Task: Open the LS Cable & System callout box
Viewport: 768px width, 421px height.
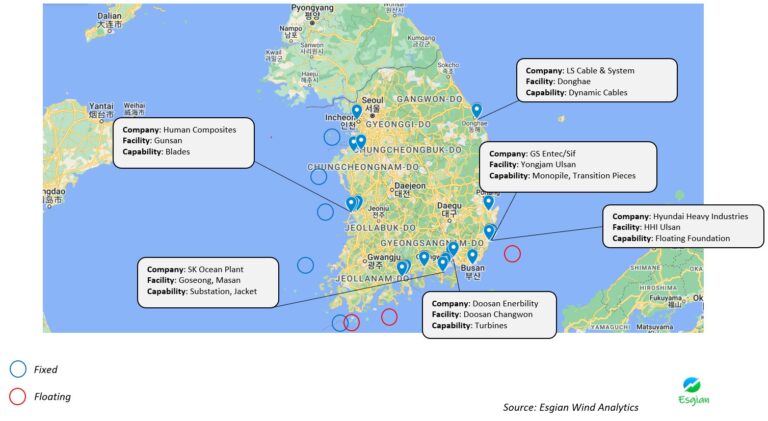Action: pos(597,81)
